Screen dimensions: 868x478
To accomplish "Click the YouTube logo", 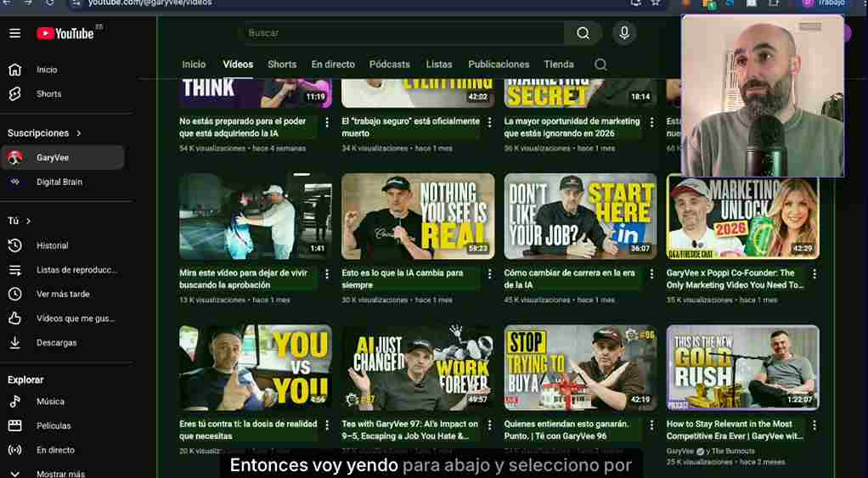I will point(65,33).
